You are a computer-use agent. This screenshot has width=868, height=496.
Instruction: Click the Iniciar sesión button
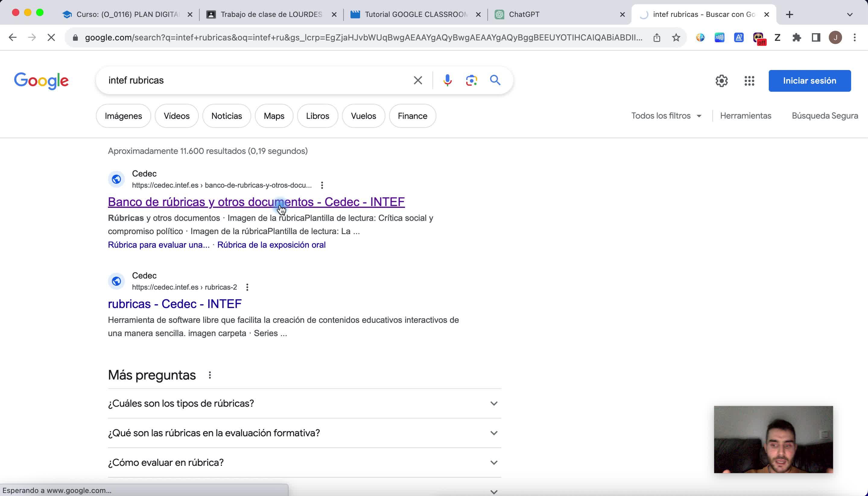pyautogui.click(x=809, y=81)
